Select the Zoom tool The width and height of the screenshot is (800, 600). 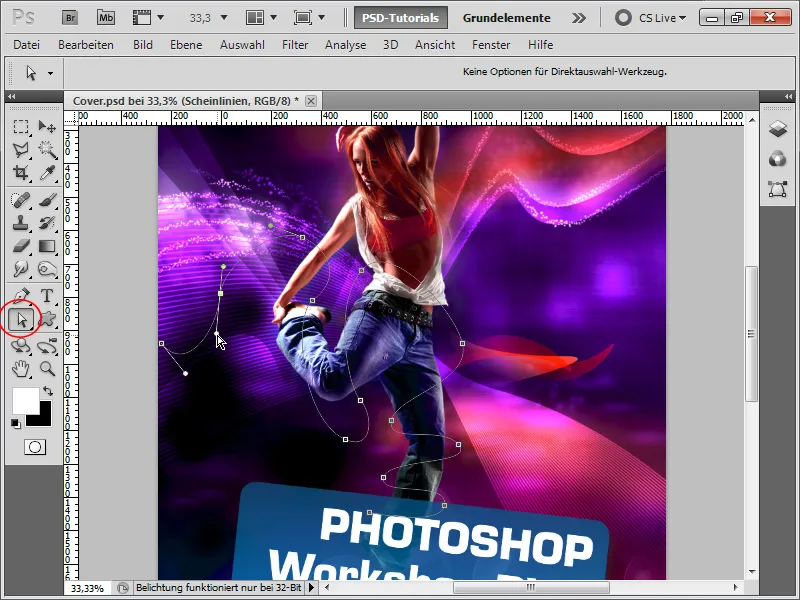47,369
